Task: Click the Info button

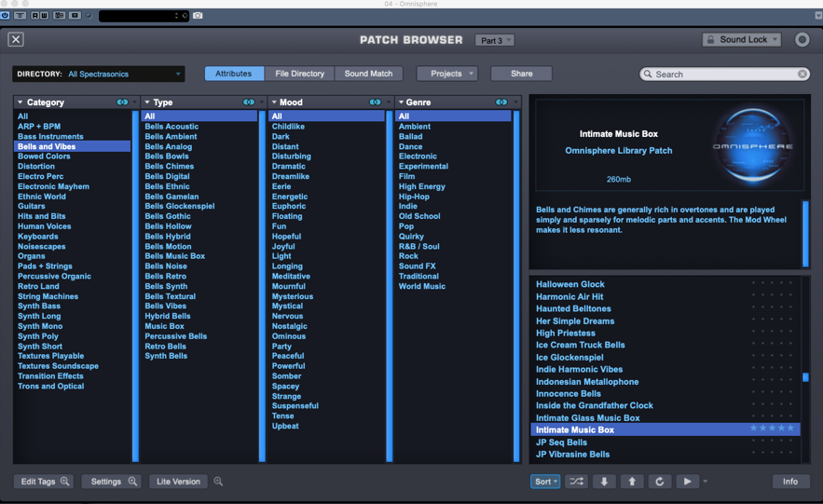Action: click(790, 482)
